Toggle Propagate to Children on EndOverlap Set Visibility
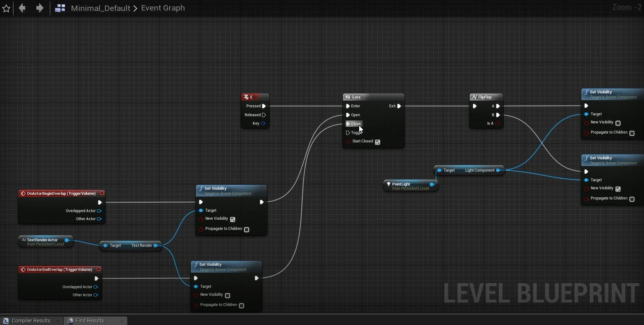Image resolution: width=644 pixels, height=325 pixels. tap(242, 306)
